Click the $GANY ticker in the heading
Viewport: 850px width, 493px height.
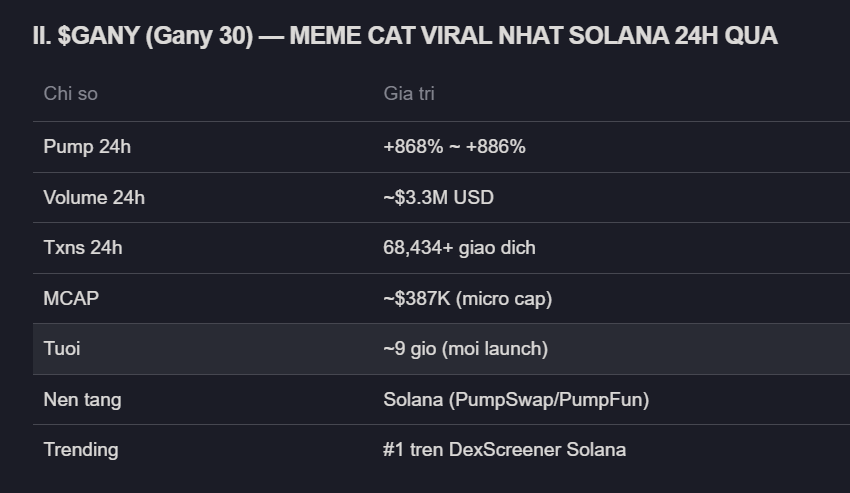pos(94,36)
